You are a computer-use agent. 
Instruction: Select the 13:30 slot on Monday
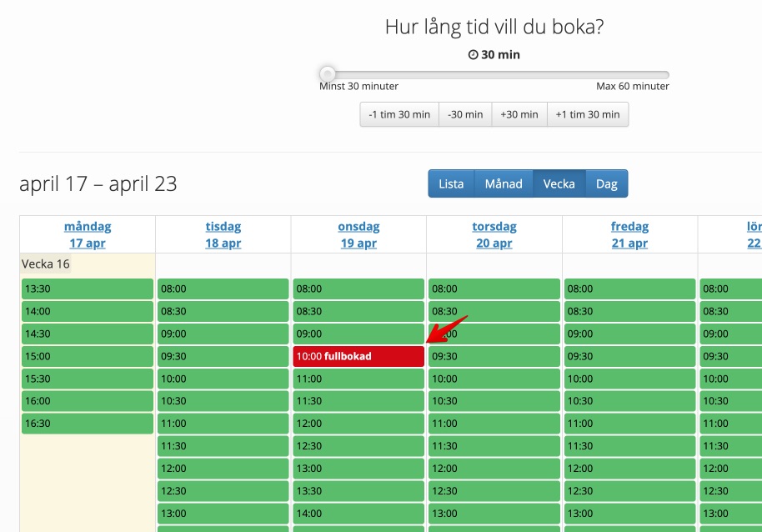[x=87, y=289]
